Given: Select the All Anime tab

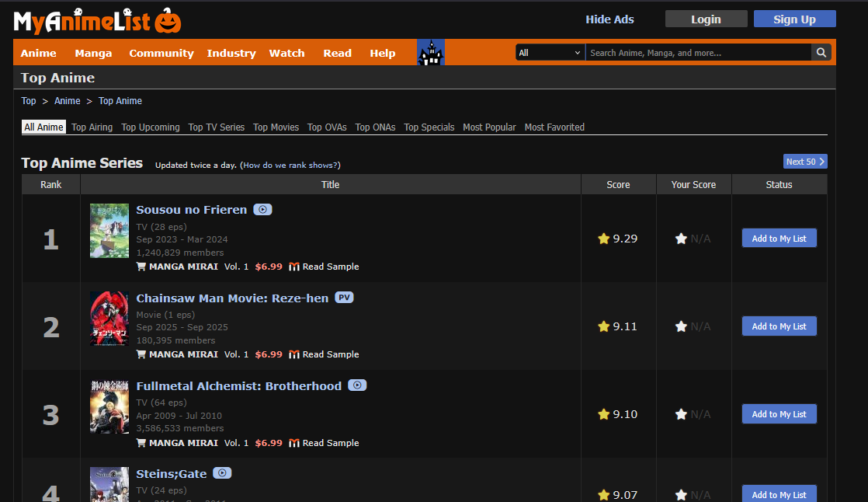Looking at the screenshot, I should click(x=43, y=127).
